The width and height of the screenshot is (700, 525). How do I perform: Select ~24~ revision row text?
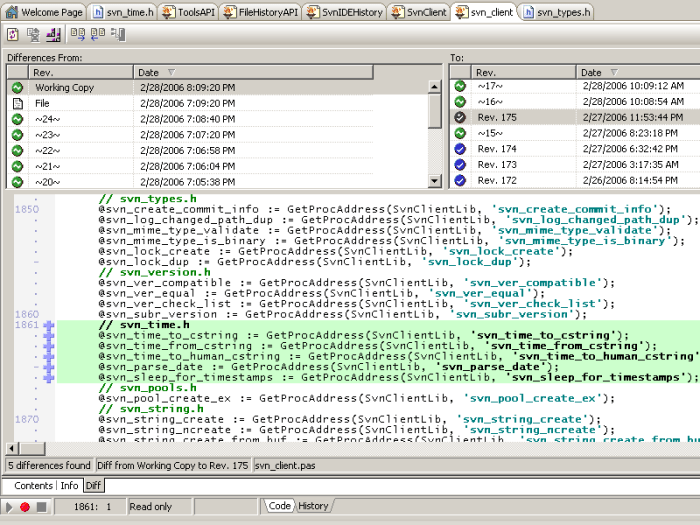[48, 119]
